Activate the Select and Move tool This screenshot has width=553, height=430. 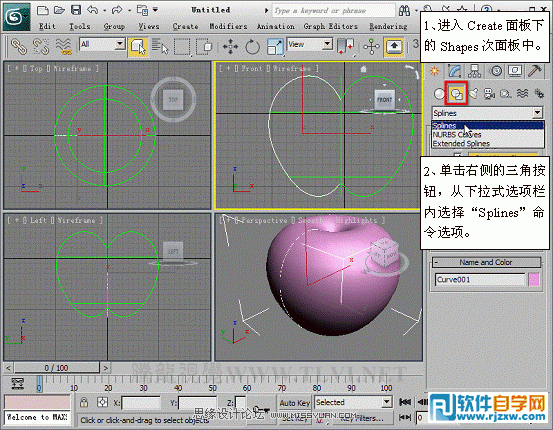click(x=230, y=47)
